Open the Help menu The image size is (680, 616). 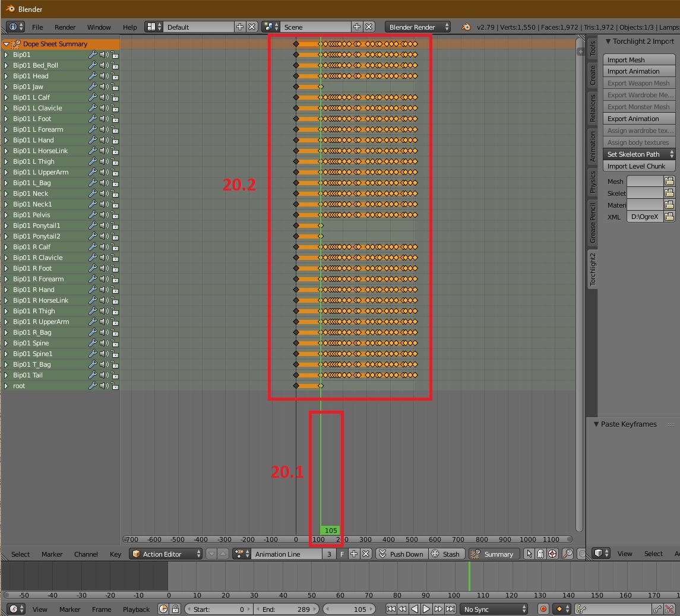tap(129, 27)
